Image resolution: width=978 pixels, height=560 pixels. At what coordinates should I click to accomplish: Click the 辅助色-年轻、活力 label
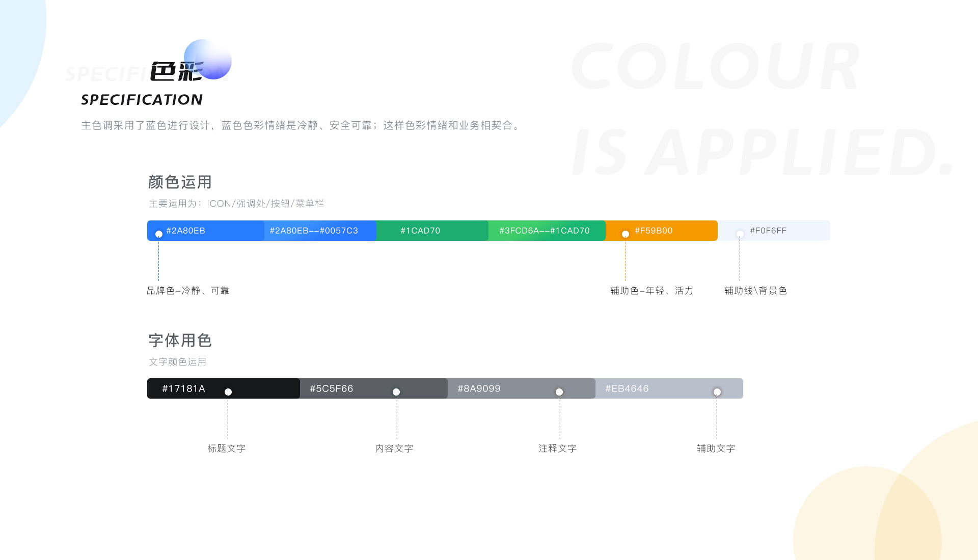(x=652, y=291)
